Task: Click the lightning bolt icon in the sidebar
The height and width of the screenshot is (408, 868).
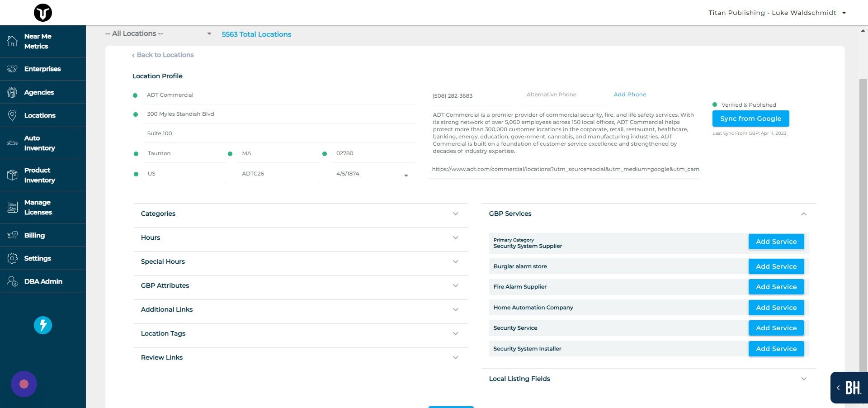Action: pos(42,325)
